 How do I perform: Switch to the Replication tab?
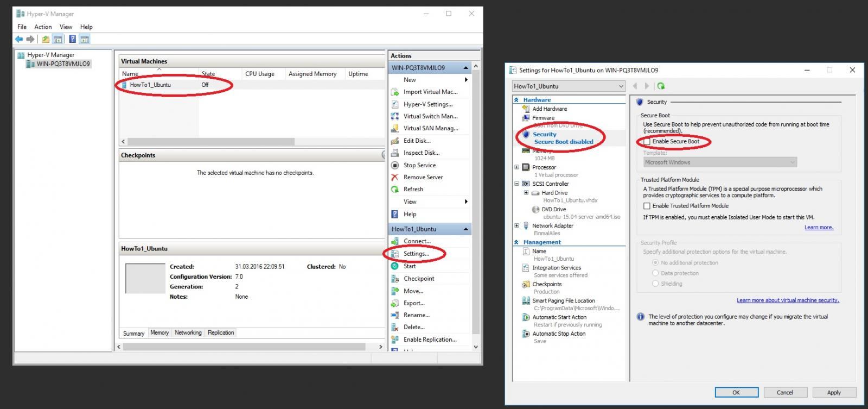[221, 332]
